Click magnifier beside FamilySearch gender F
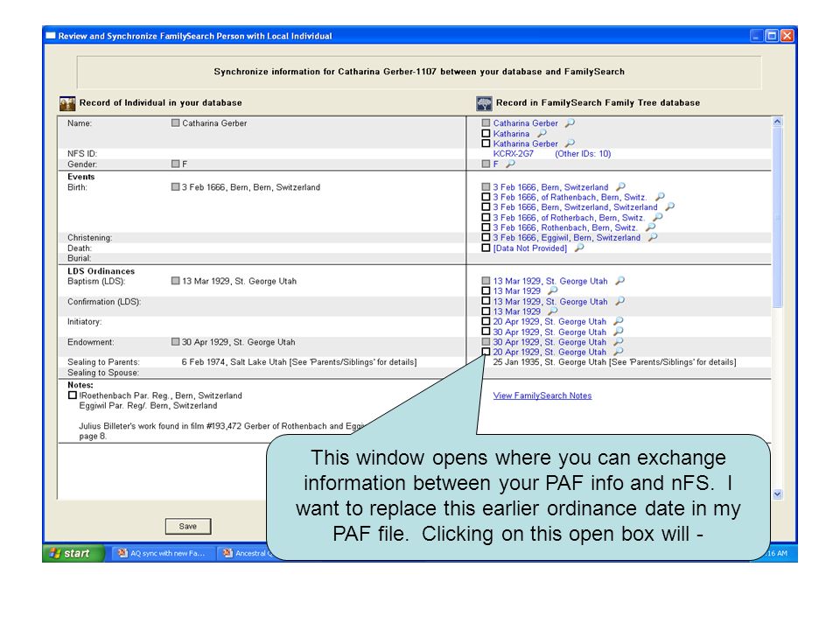 pos(510,164)
